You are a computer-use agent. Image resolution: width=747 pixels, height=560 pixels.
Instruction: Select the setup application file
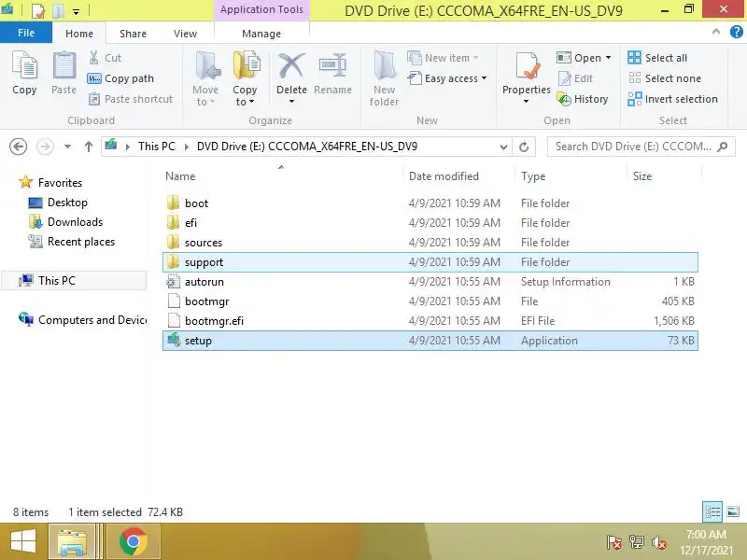pyautogui.click(x=430, y=341)
